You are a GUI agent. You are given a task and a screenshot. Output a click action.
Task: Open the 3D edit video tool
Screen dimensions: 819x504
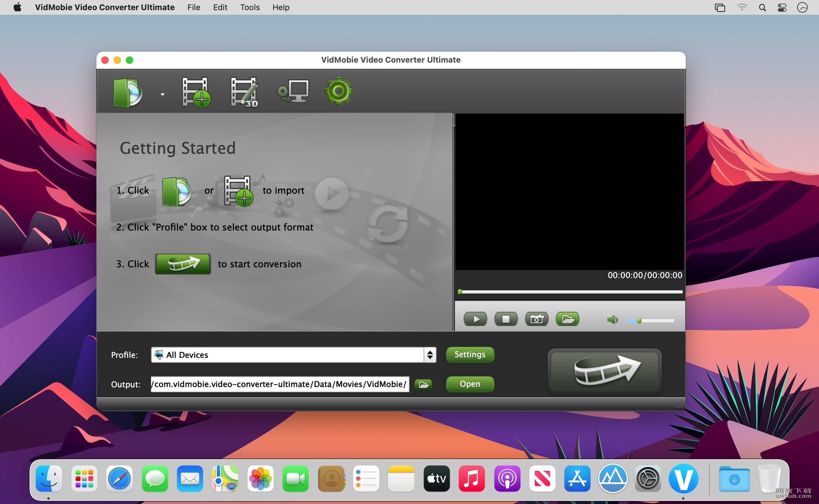tap(244, 92)
